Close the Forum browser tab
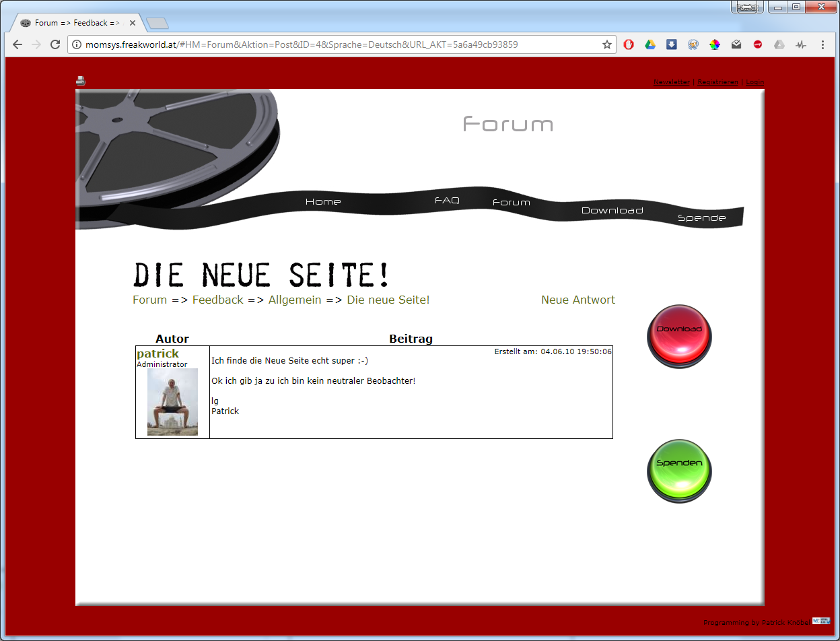This screenshot has width=840, height=641. click(x=133, y=23)
